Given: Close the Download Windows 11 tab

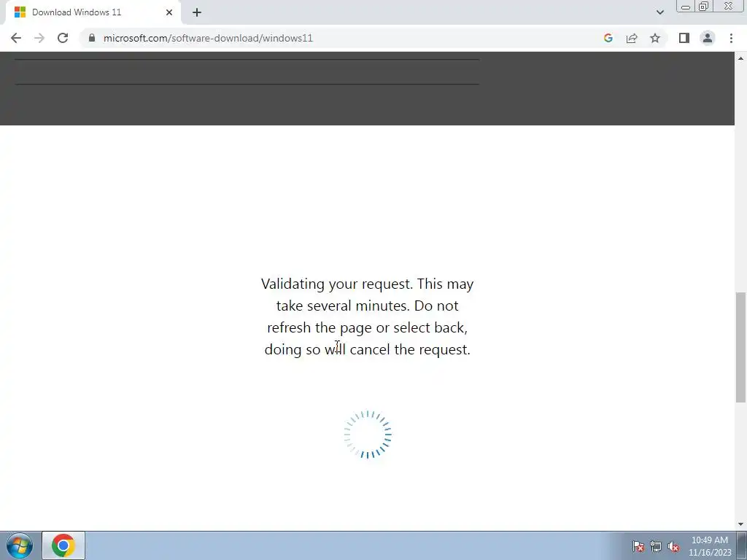Looking at the screenshot, I should tap(169, 12).
